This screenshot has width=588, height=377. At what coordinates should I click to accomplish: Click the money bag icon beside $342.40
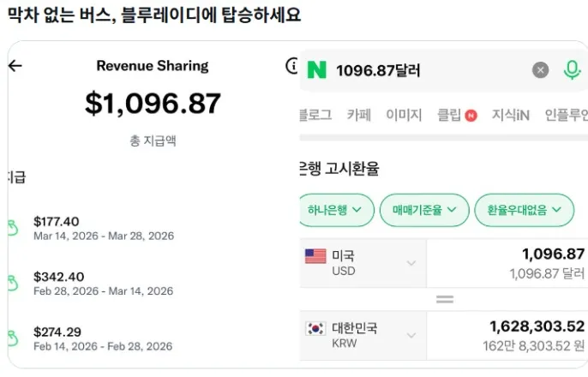(12, 283)
